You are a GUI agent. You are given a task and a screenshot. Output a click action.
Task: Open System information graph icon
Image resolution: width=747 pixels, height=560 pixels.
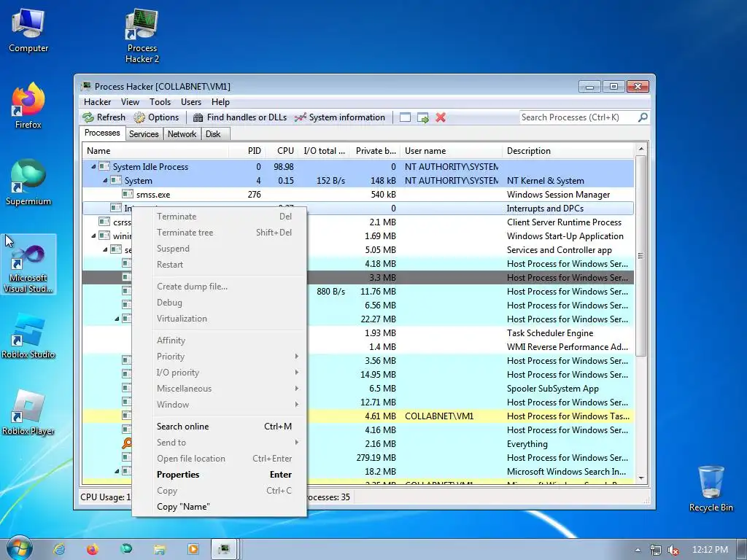click(x=300, y=117)
